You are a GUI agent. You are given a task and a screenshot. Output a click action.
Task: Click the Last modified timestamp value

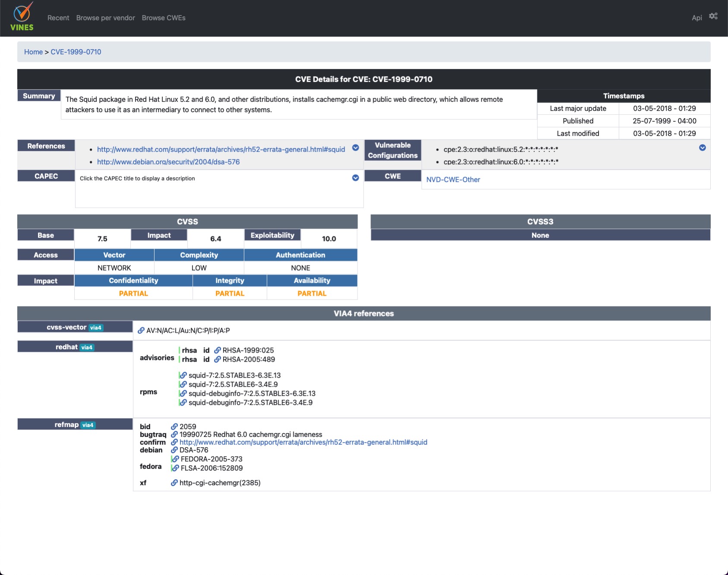(665, 133)
